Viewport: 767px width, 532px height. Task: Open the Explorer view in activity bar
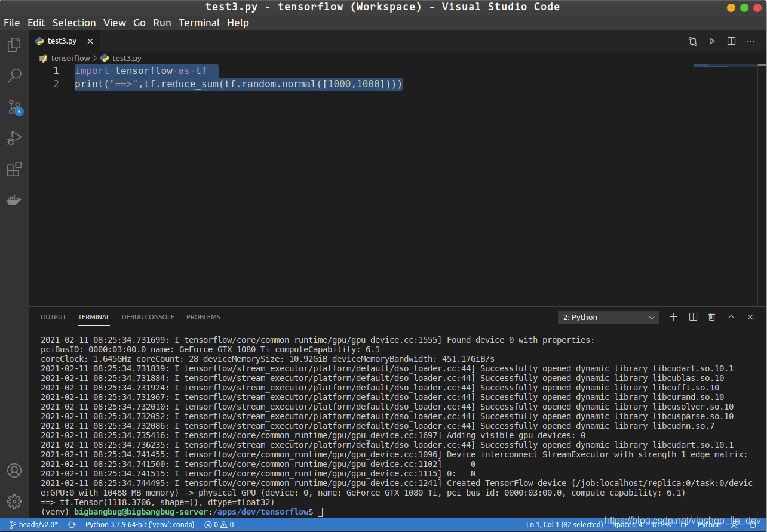14,45
